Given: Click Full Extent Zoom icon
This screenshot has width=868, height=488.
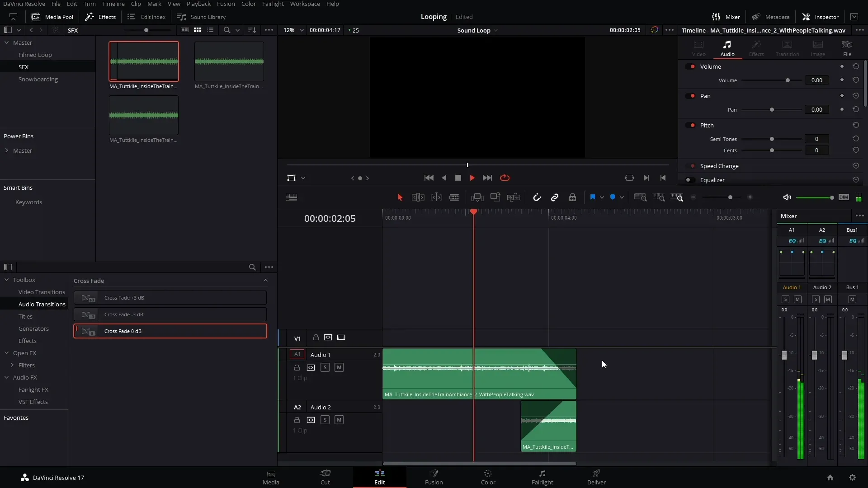Looking at the screenshot, I should (640, 197).
